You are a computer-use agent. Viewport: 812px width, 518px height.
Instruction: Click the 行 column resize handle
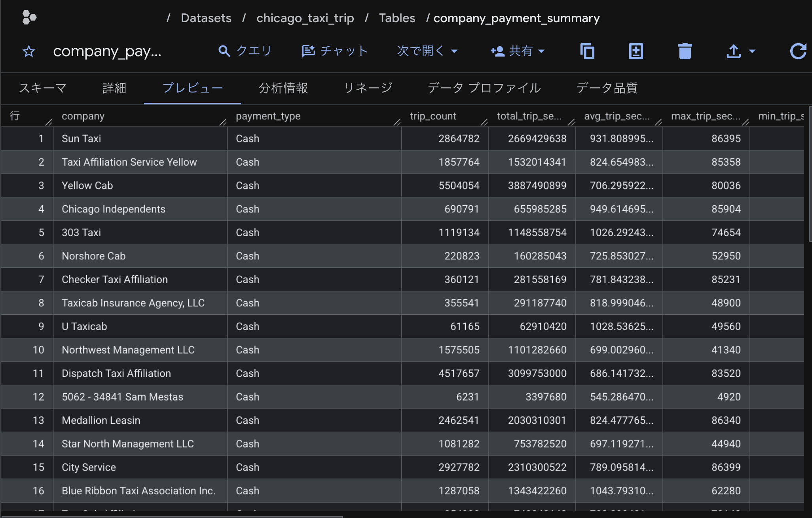[x=49, y=122]
